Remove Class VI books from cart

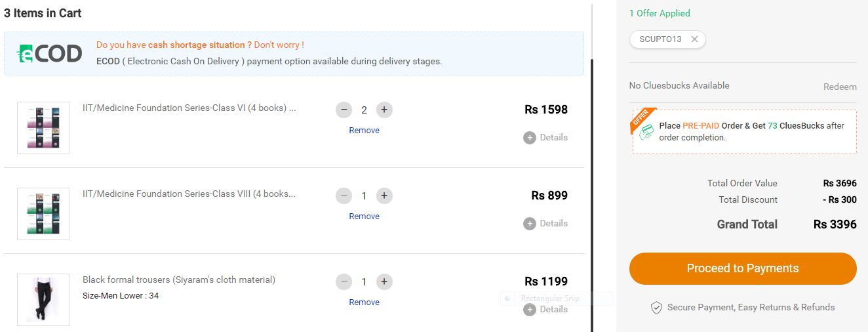point(364,131)
